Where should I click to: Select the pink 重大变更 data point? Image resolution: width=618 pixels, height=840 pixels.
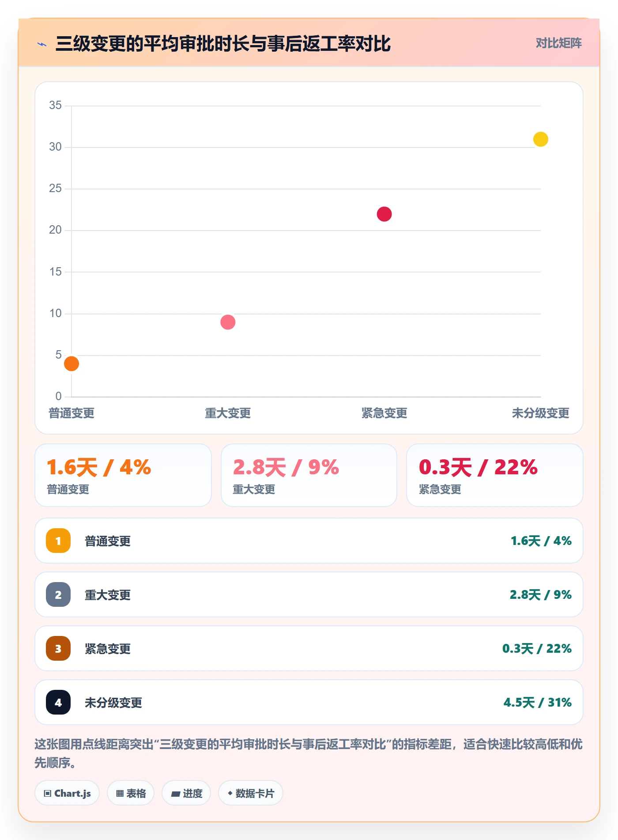228,322
